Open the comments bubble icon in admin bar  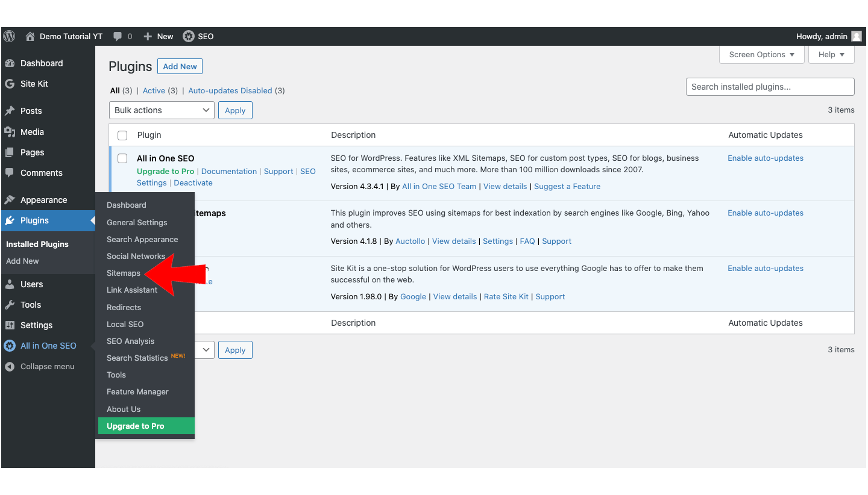(118, 36)
